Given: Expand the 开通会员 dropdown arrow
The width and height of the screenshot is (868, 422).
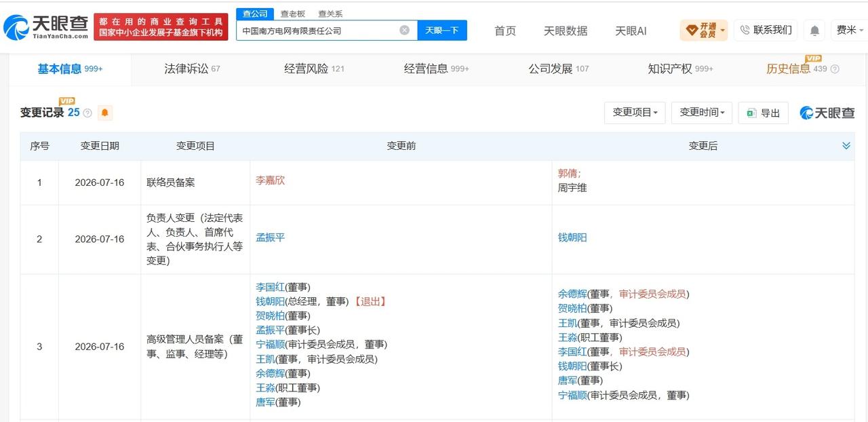Looking at the screenshot, I should tap(723, 31).
